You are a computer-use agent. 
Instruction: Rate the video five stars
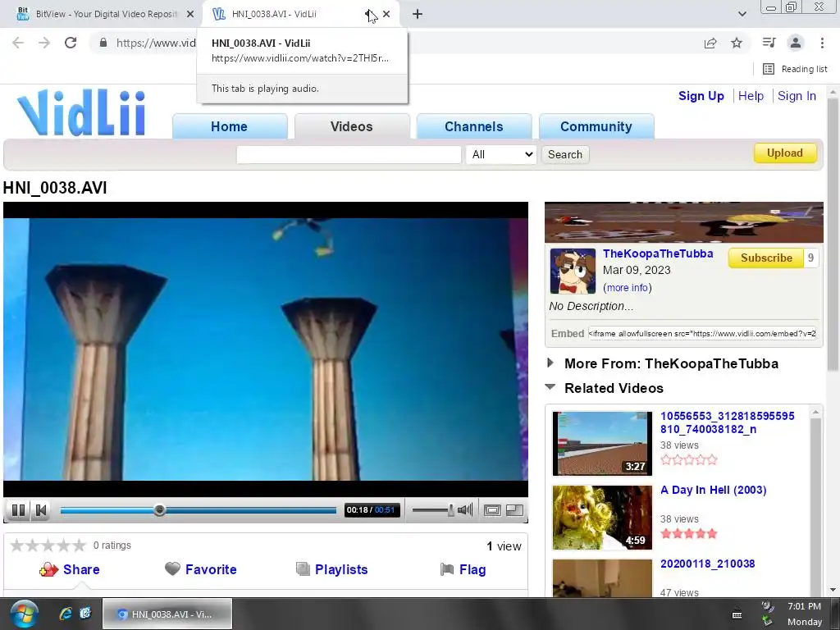(79, 546)
